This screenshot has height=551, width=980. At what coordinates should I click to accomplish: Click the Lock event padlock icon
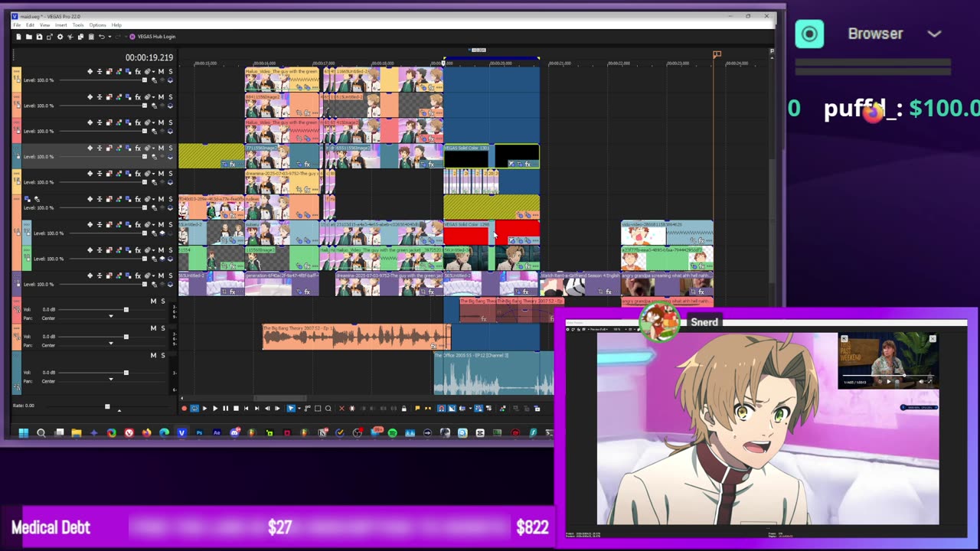[x=404, y=409]
